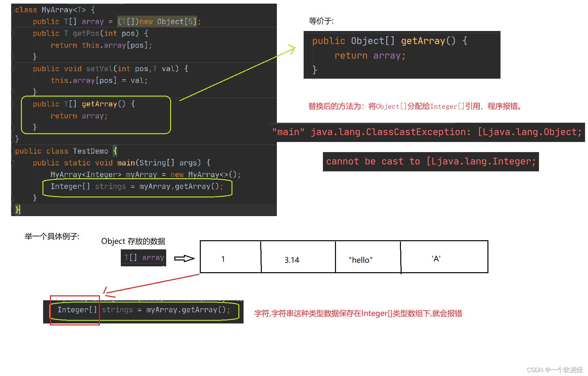Click the '举一个具体例子:' heading

(x=52, y=236)
